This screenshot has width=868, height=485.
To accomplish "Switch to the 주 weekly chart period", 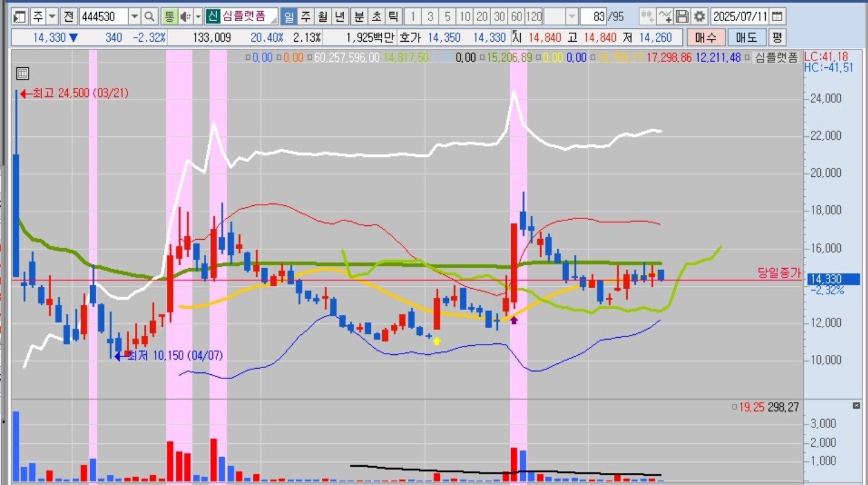I will [306, 16].
